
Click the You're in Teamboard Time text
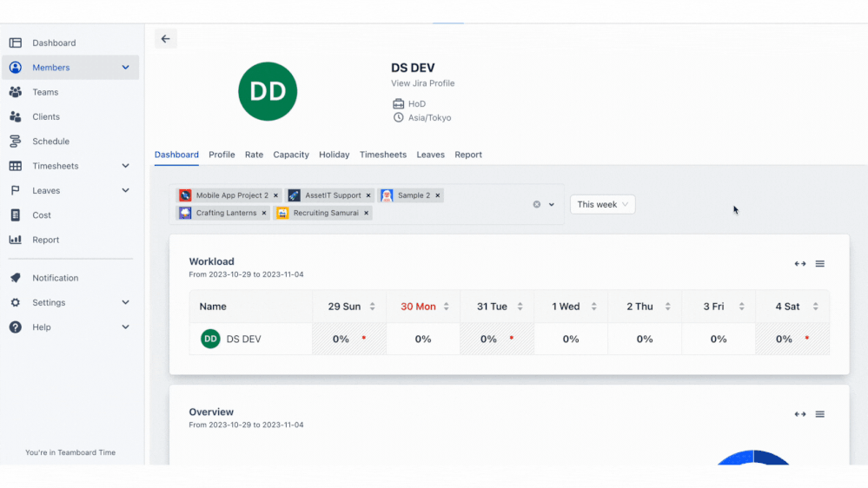click(70, 452)
